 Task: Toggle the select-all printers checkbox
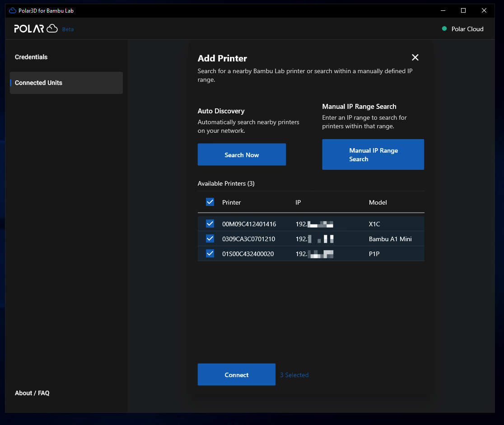click(x=210, y=202)
